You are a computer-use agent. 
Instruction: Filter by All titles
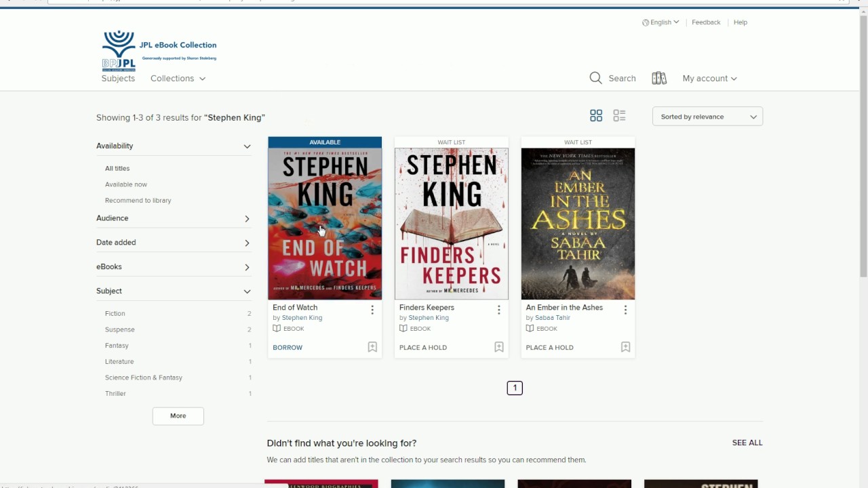(117, 168)
